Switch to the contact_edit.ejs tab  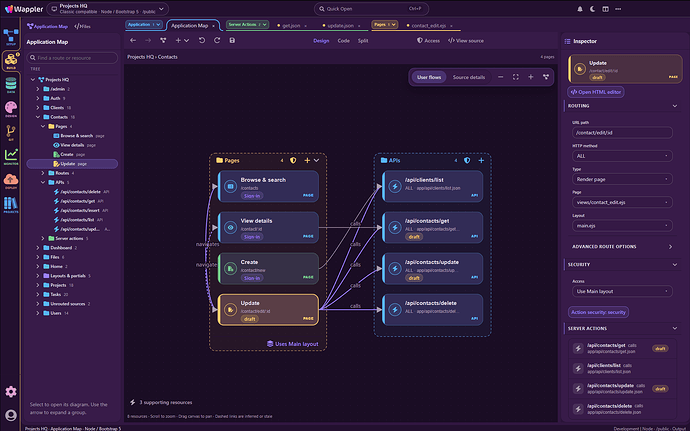429,26
